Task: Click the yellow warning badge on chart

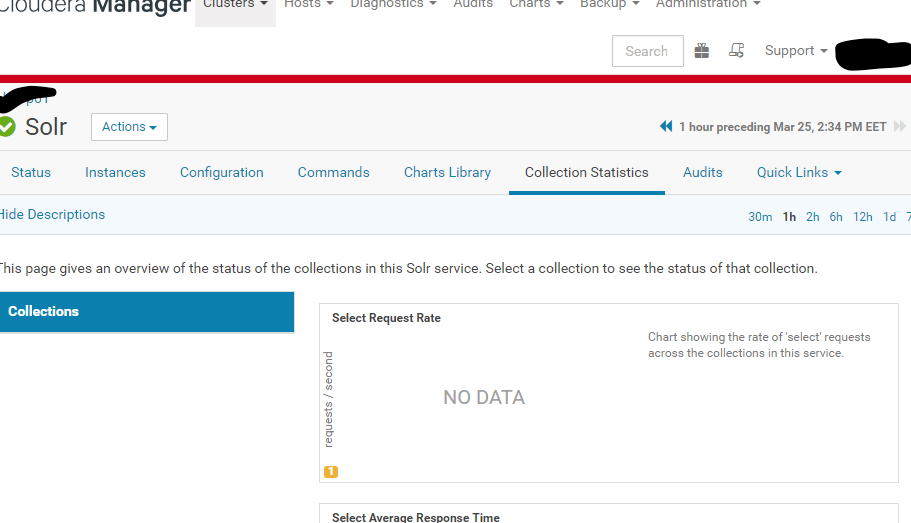Action: (331, 472)
